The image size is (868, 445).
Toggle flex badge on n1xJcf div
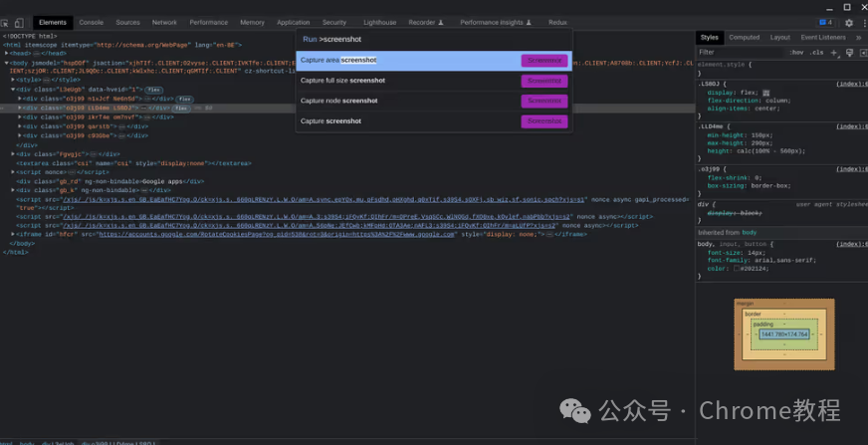tap(185, 100)
